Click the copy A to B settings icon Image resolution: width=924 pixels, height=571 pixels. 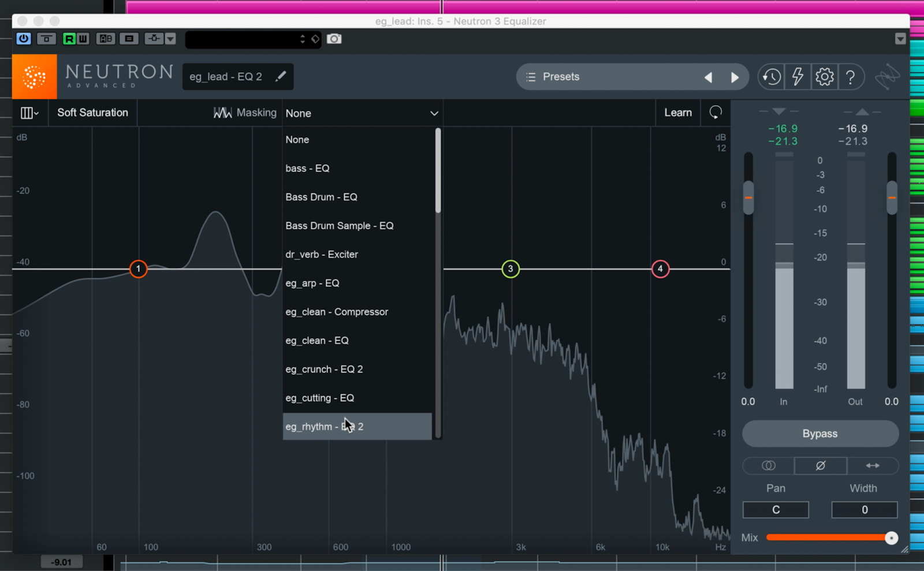coord(129,39)
